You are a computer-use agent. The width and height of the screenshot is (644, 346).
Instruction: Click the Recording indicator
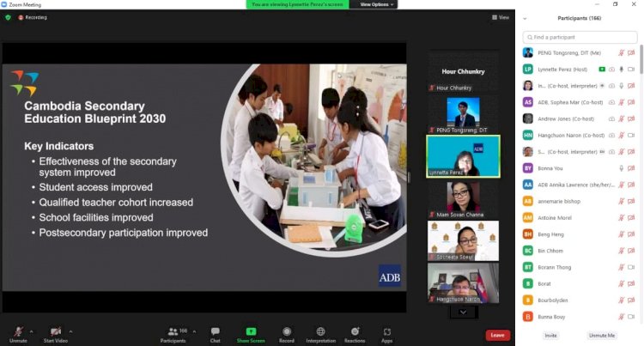(33, 17)
